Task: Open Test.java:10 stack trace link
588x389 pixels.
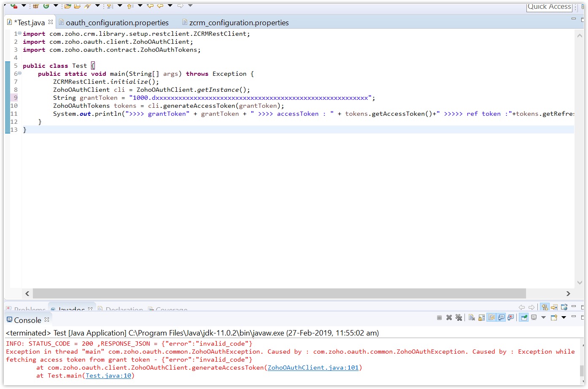Action: point(108,376)
